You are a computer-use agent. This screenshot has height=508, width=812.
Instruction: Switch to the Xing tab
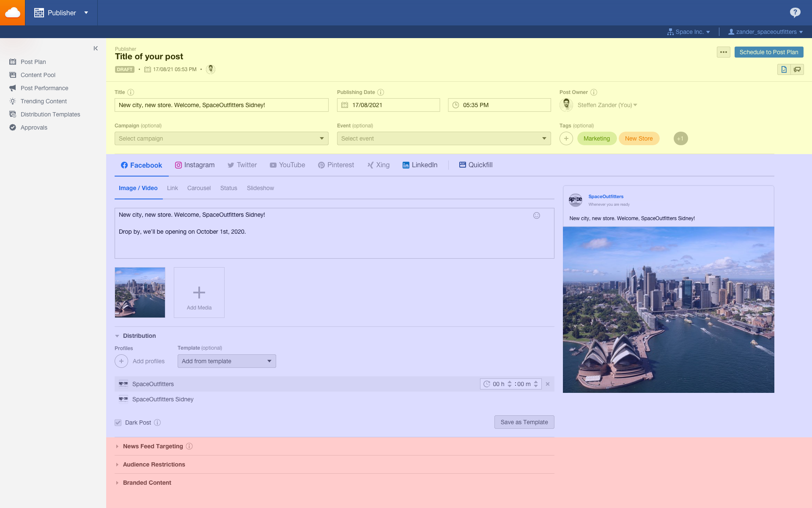click(378, 165)
